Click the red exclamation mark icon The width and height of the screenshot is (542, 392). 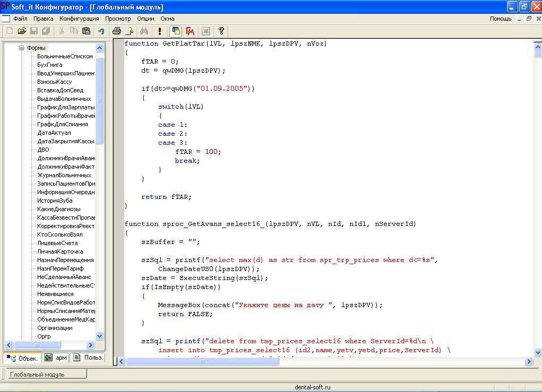159,31
